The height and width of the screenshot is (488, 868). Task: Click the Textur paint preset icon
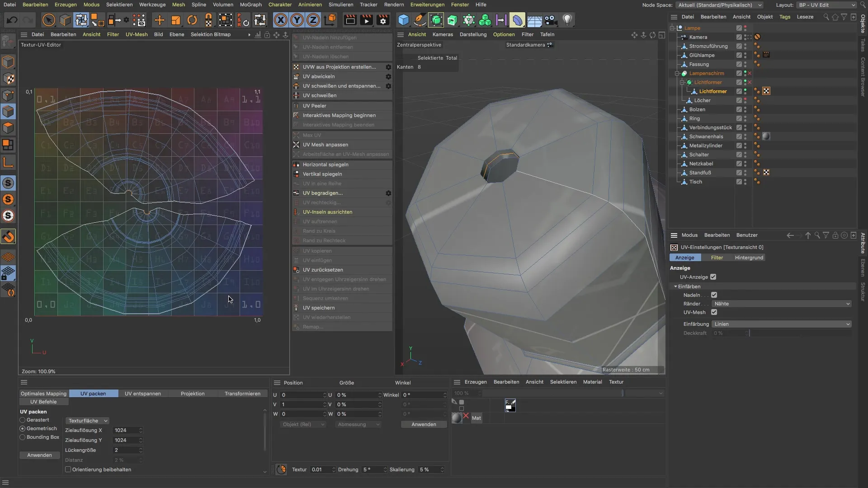click(x=510, y=405)
